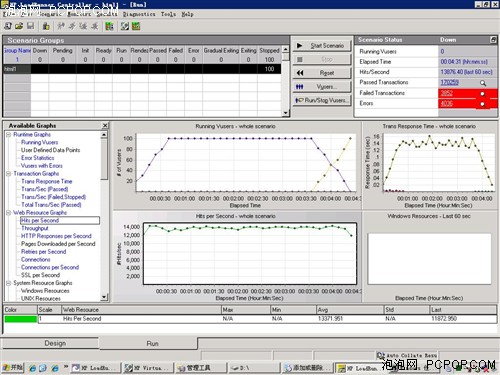Click the Vusers... button

pyautogui.click(x=322, y=87)
